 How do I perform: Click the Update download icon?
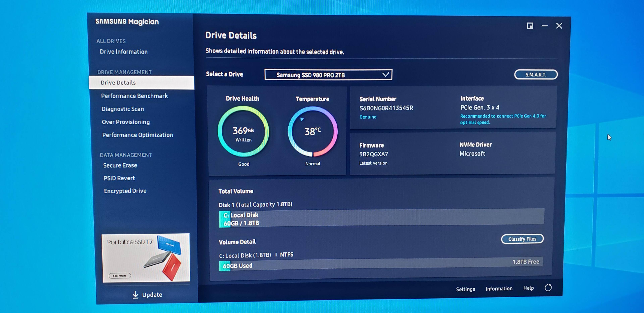pyautogui.click(x=136, y=295)
